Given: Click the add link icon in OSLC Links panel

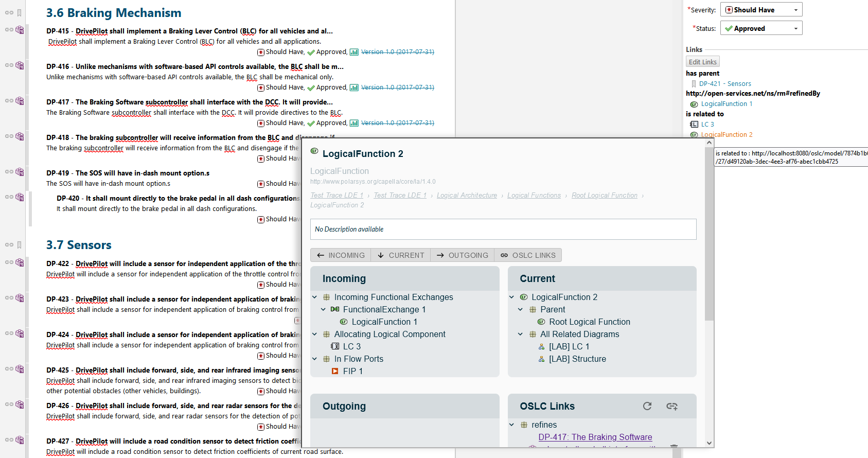Looking at the screenshot, I should (672, 406).
